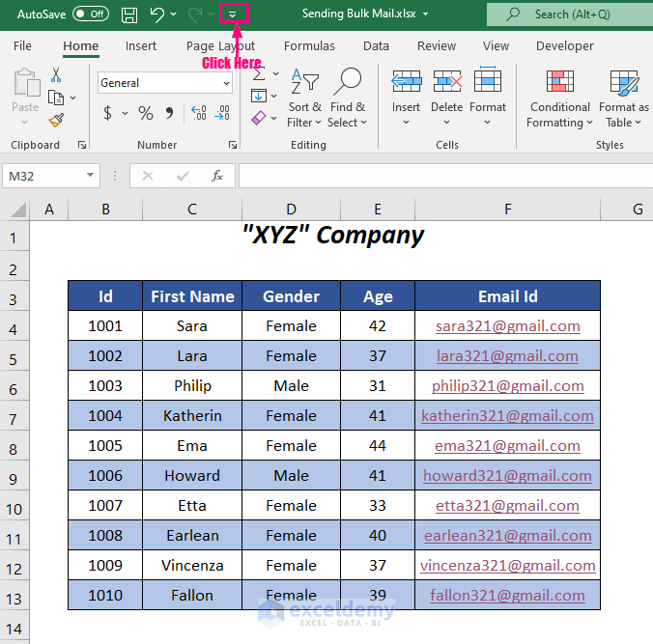The width and height of the screenshot is (653, 644).
Task: Select column F header
Action: (x=508, y=209)
